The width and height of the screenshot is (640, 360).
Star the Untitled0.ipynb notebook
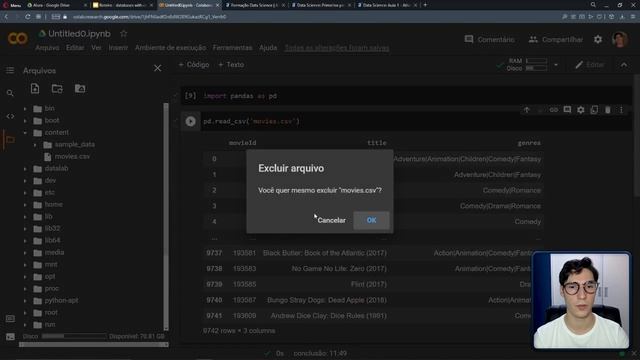click(x=124, y=33)
